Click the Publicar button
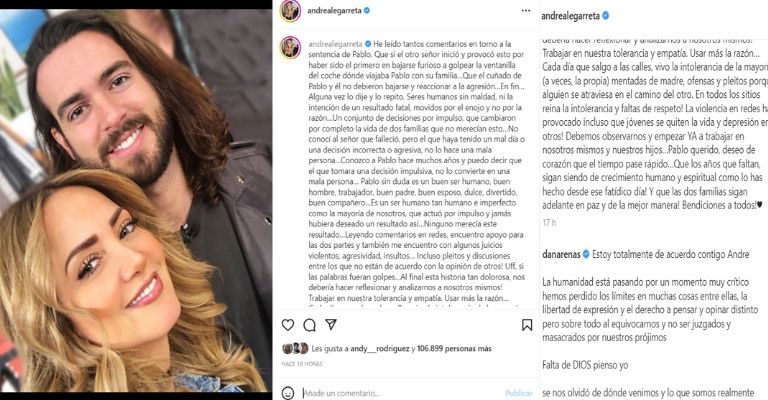 [518, 393]
